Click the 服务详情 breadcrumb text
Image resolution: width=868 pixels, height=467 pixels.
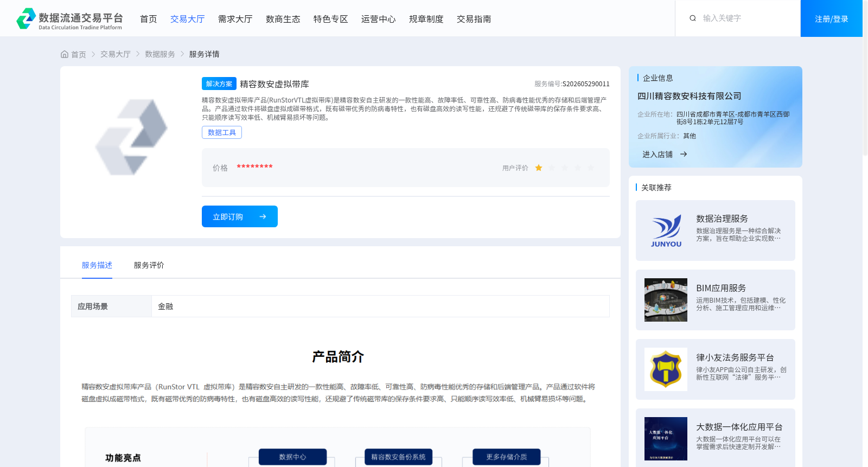(x=205, y=54)
